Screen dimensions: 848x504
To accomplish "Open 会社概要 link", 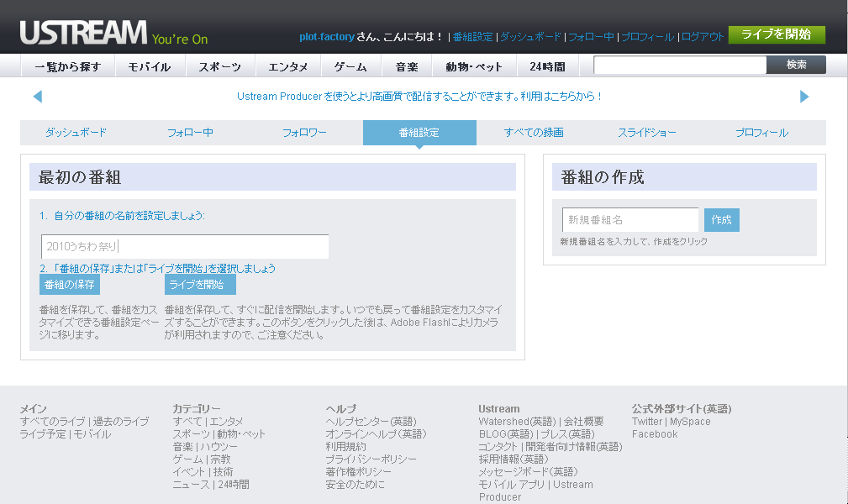I will coord(583,422).
